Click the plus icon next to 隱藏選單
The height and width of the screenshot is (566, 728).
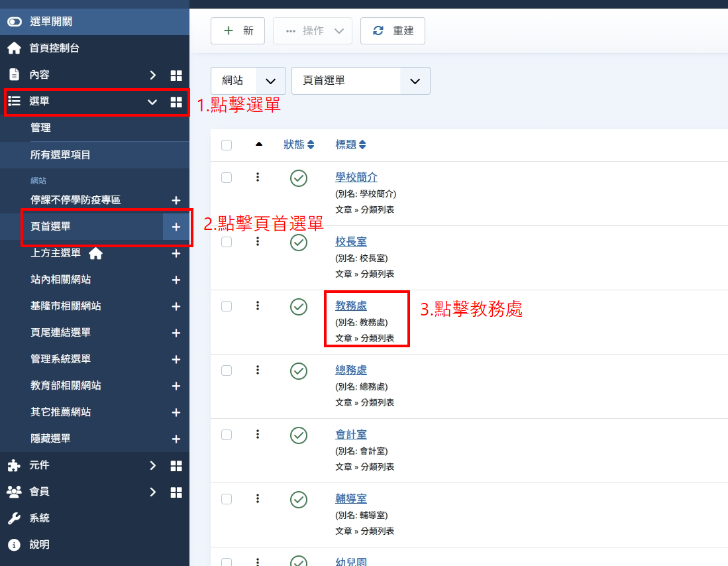pyautogui.click(x=176, y=438)
